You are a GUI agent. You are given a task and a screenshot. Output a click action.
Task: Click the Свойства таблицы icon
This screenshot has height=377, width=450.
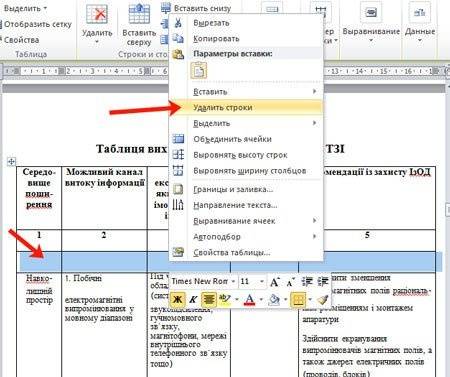[x=178, y=252]
